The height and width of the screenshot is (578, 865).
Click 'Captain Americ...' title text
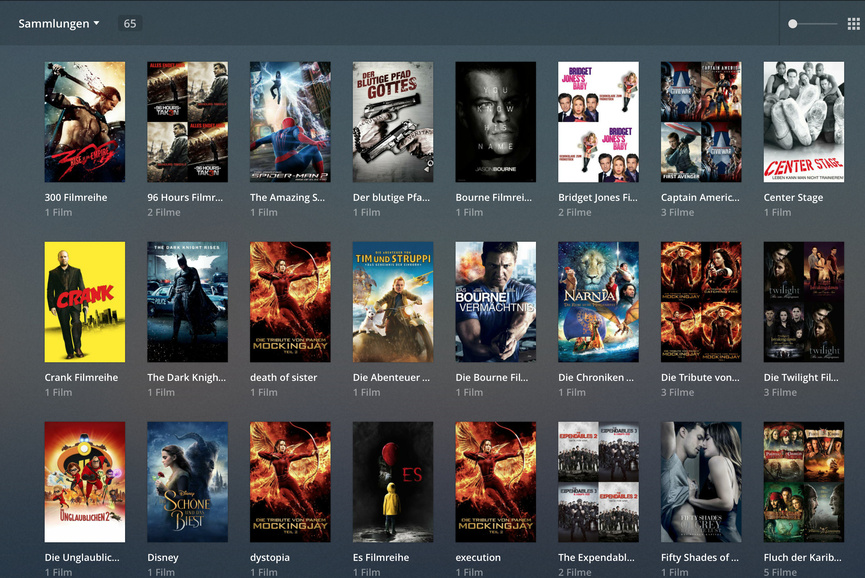click(x=700, y=197)
